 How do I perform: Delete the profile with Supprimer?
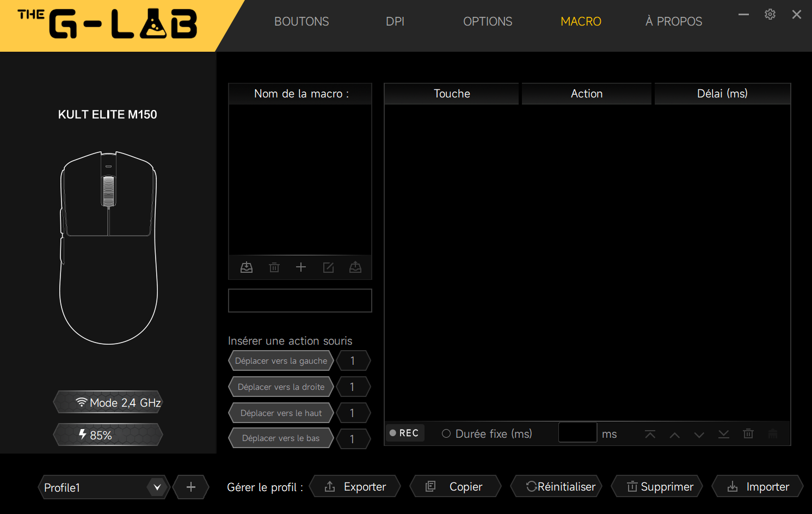(657, 486)
